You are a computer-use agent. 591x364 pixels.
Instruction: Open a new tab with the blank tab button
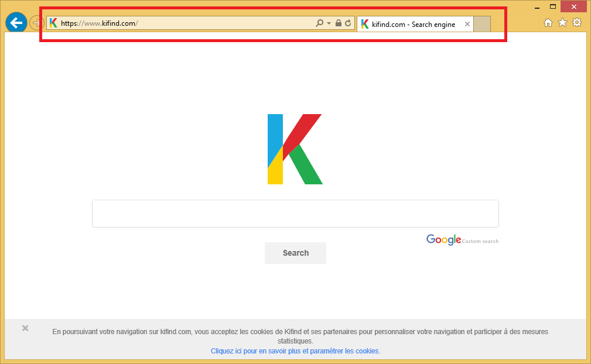click(x=482, y=24)
